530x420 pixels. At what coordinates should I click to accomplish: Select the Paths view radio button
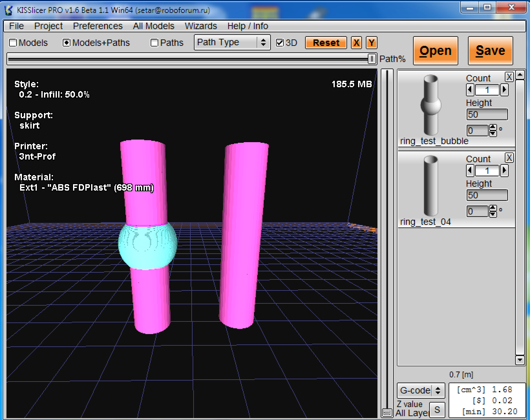click(x=154, y=43)
